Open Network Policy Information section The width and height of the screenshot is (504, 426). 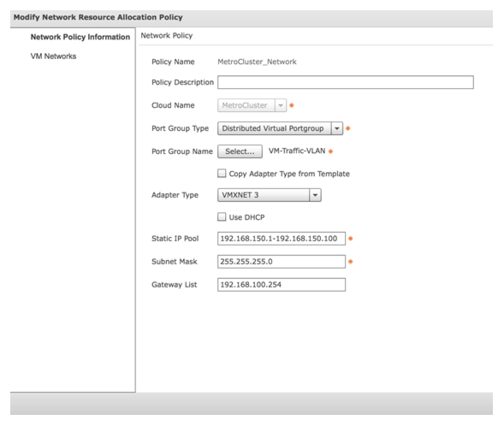coord(80,37)
